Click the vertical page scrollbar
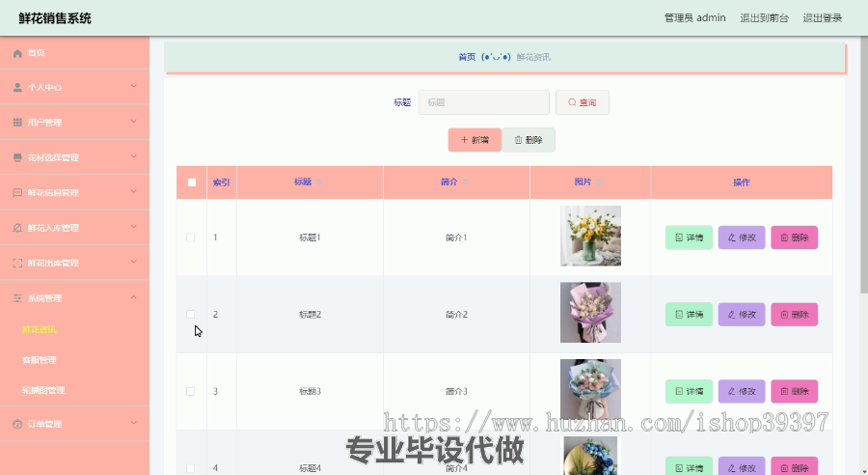 pyautogui.click(x=864, y=166)
